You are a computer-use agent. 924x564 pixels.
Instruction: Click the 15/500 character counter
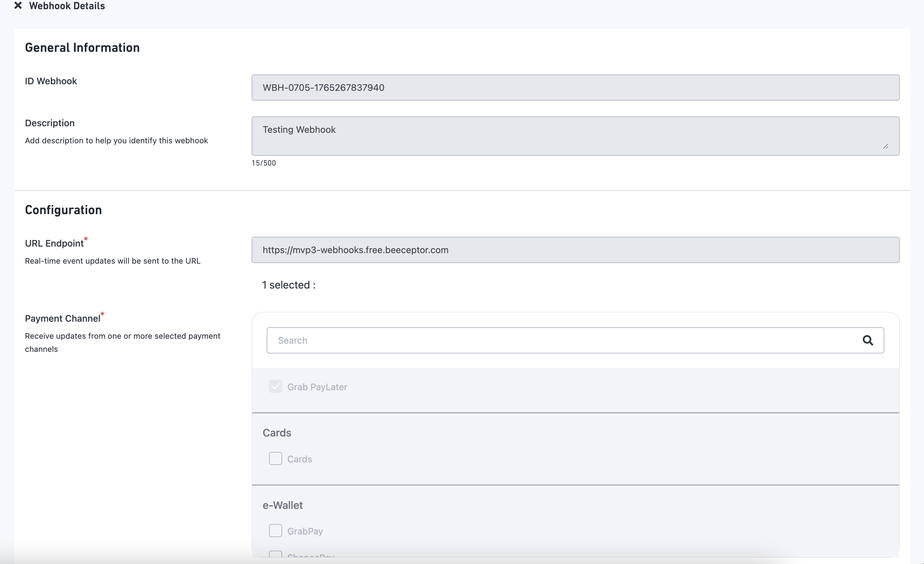pos(264,163)
